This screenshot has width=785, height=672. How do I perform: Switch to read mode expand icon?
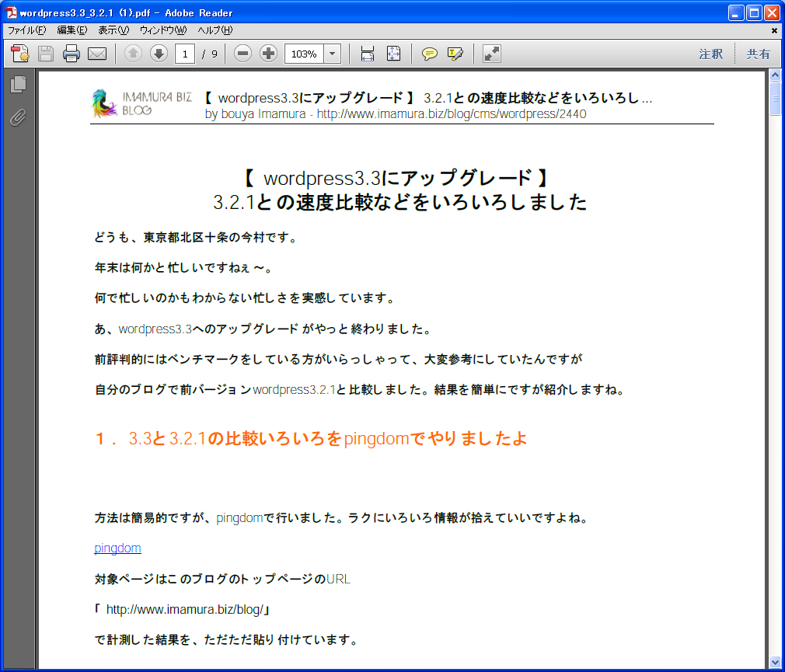[x=492, y=54]
